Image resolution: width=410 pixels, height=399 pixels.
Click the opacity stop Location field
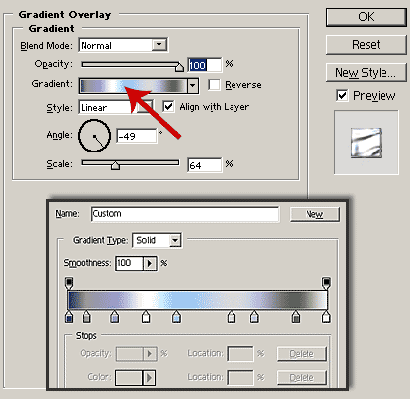coord(240,353)
